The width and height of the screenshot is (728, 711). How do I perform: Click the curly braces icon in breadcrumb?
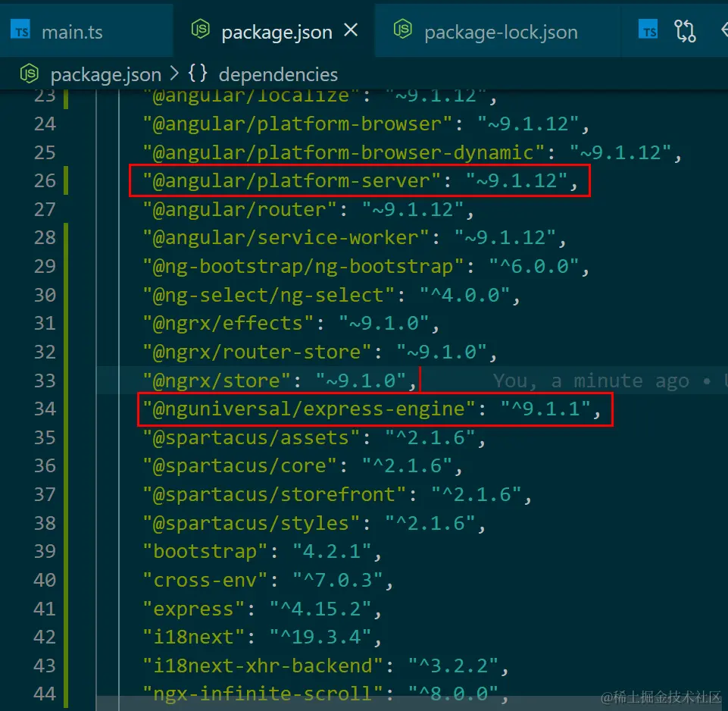click(x=197, y=74)
